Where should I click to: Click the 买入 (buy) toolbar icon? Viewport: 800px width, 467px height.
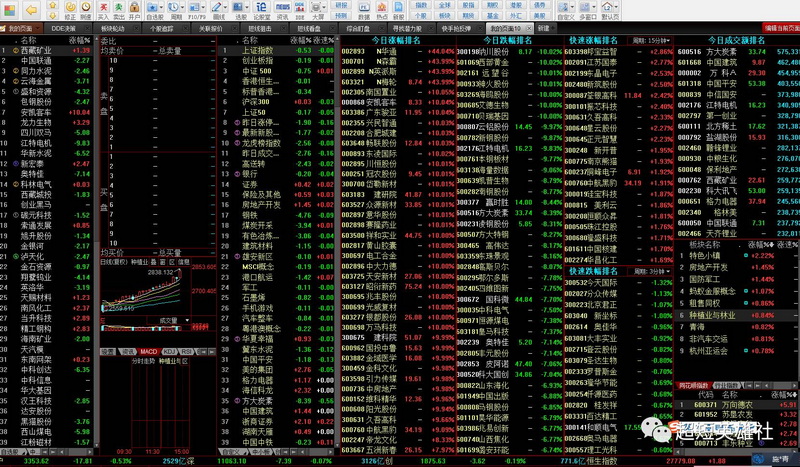pyautogui.click(x=105, y=11)
